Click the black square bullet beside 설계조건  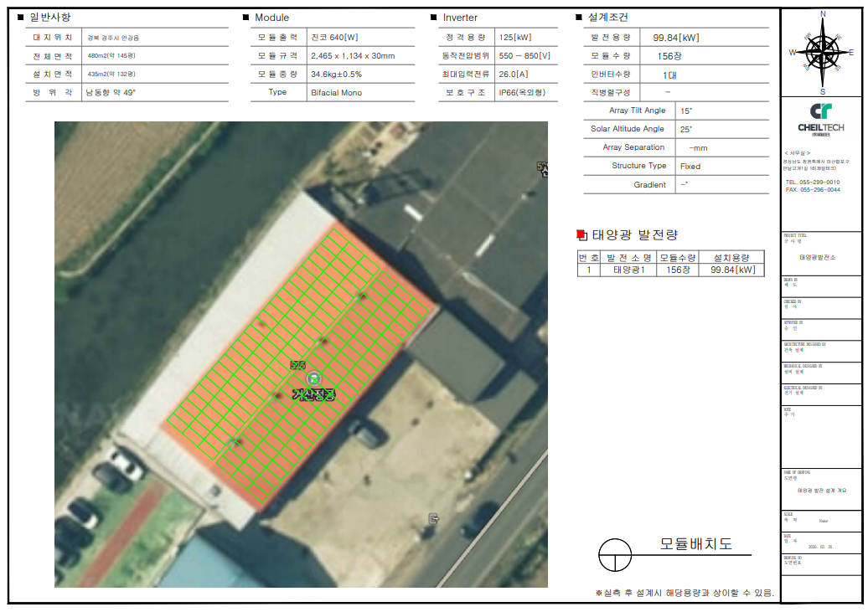tap(579, 18)
